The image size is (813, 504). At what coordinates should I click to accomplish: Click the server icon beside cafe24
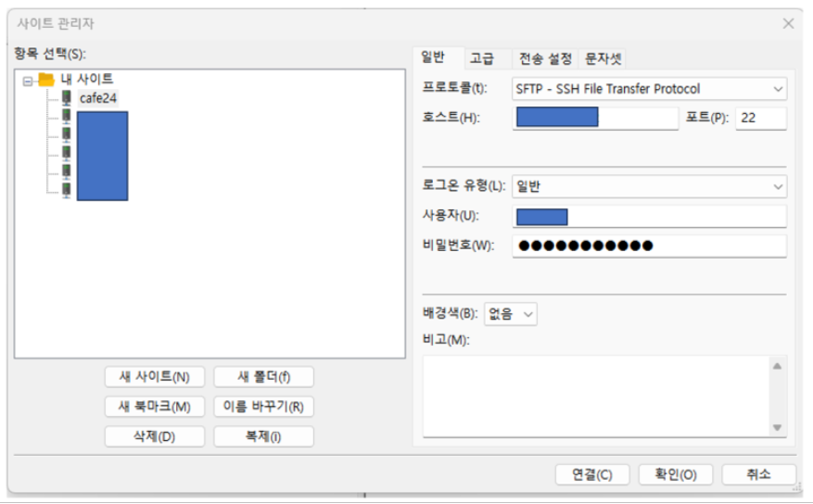[x=67, y=98]
